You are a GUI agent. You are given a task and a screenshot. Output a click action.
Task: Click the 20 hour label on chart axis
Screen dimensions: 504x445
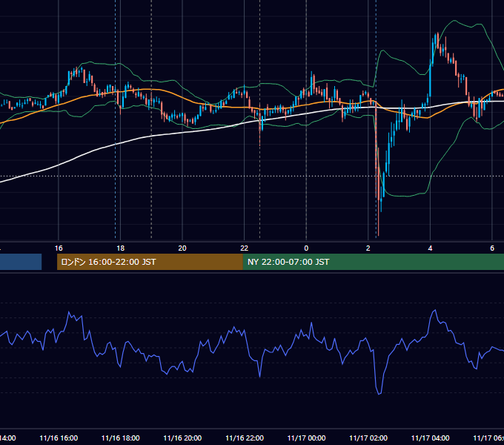182,248
